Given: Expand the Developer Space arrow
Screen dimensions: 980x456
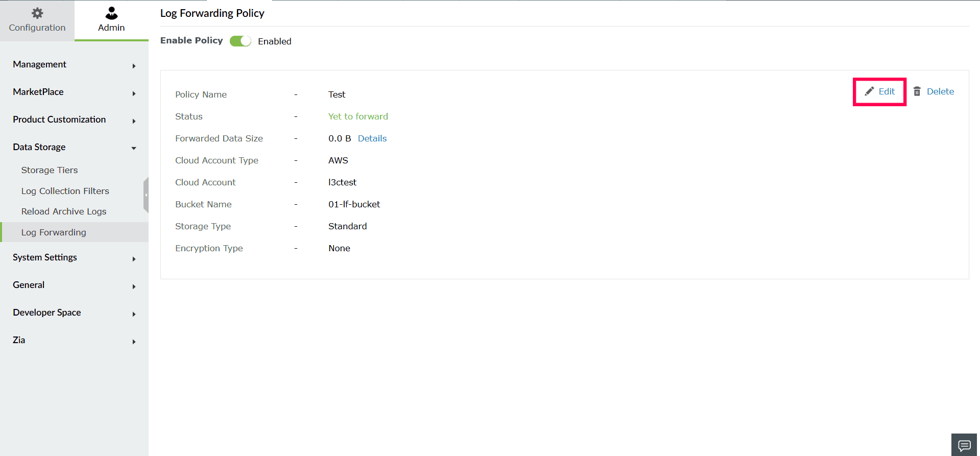Looking at the screenshot, I should (134, 314).
